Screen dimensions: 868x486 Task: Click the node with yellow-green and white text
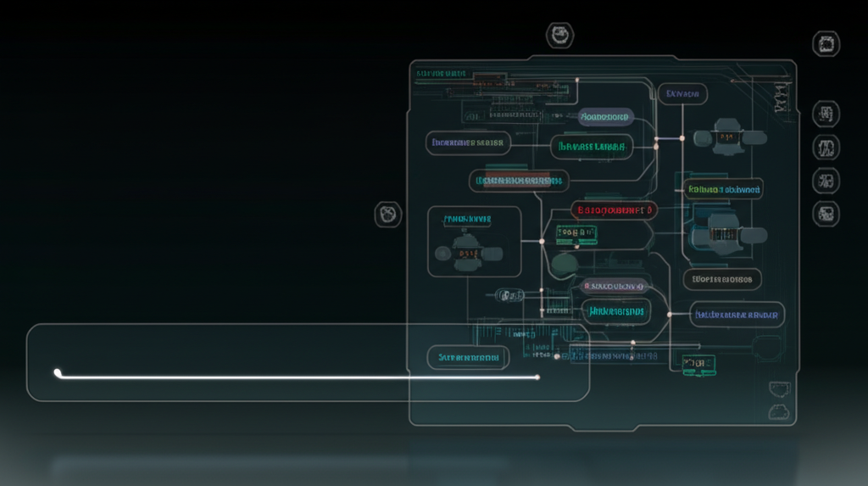tap(724, 189)
